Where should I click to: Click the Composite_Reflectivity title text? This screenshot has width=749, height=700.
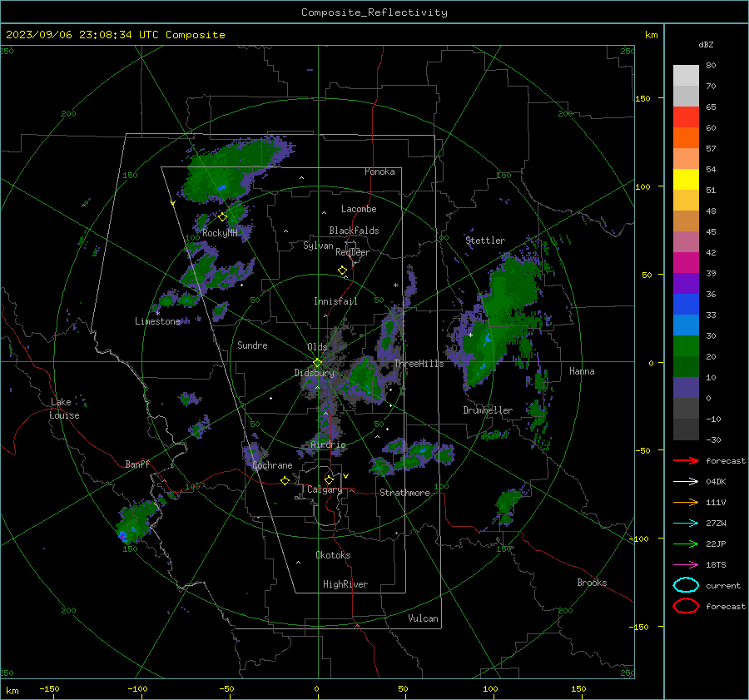point(374,12)
